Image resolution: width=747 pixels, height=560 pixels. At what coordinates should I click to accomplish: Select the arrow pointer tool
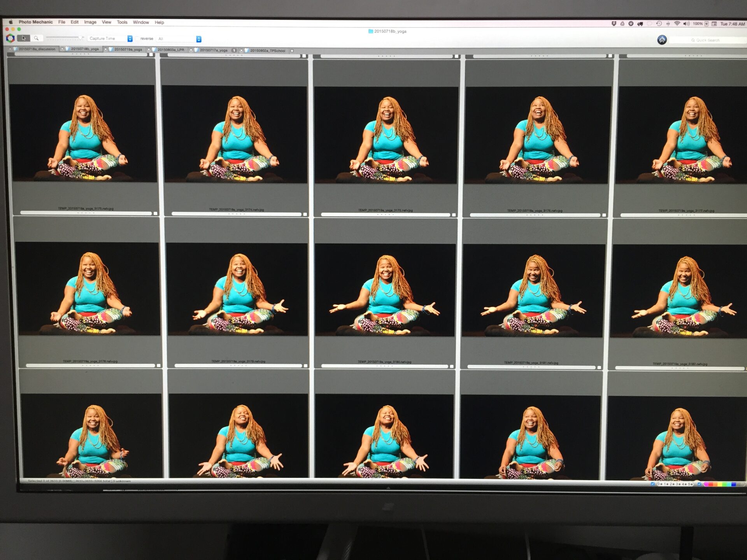point(23,38)
